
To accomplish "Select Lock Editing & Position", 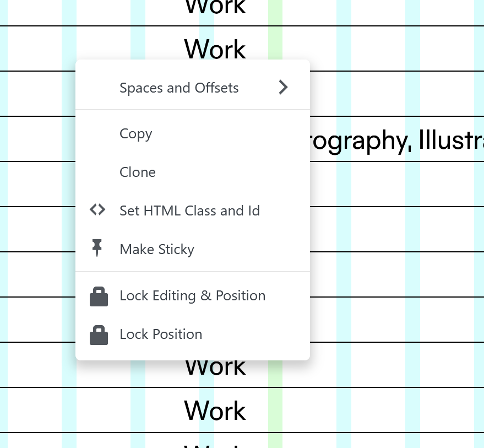I will tap(192, 296).
